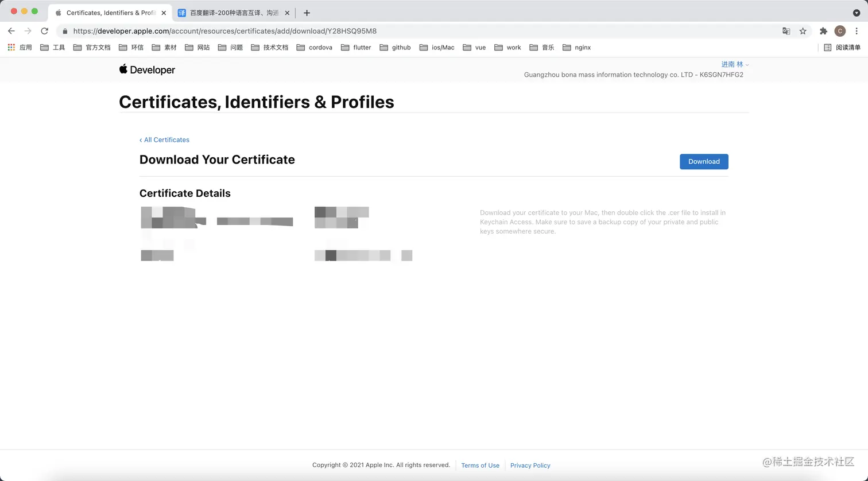Go back to the previous page

11,31
